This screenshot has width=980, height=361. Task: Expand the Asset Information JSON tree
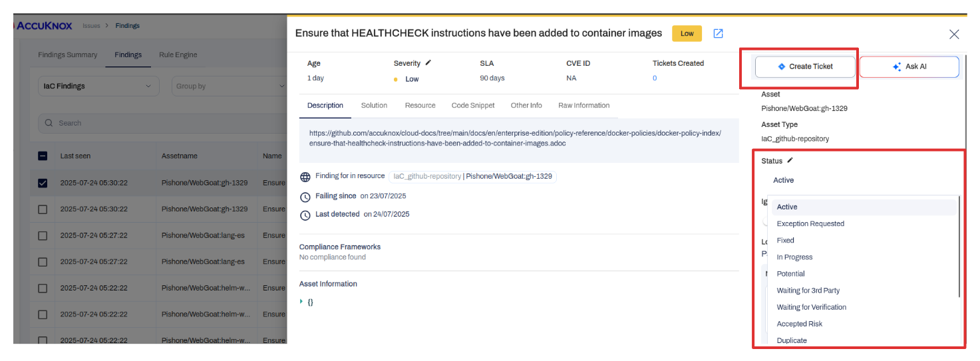click(302, 301)
